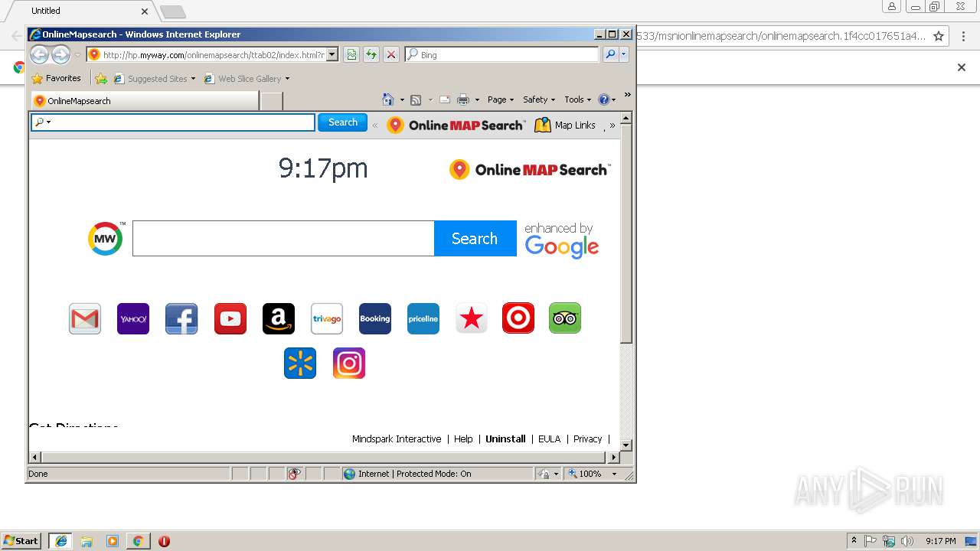980x551 pixels.
Task: Expand the address bar URL dropdown
Action: click(x=332, y=54)
